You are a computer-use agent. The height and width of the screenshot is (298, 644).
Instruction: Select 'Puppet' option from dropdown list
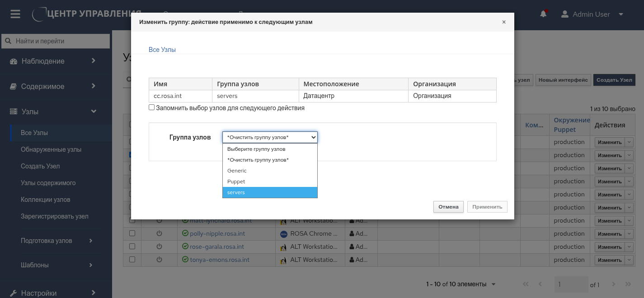click(270, 182)
